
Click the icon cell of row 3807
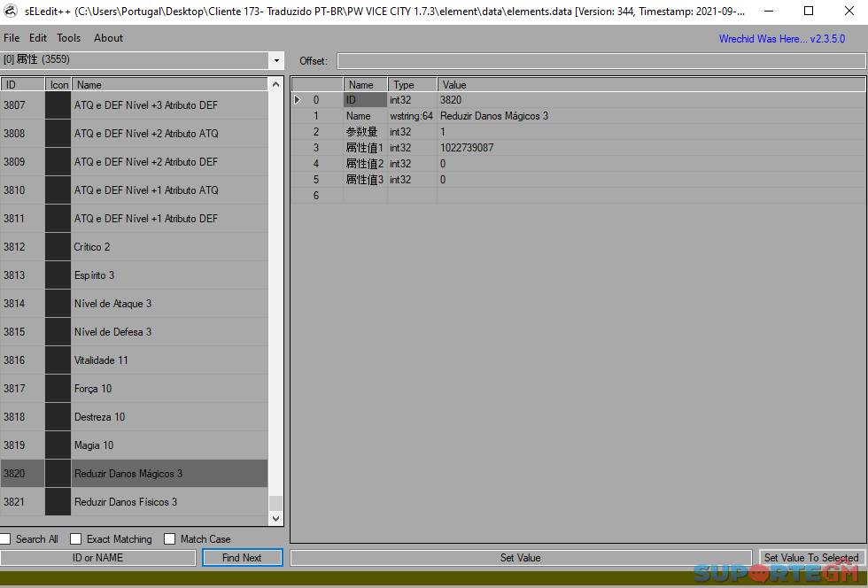tap(58, 105)
